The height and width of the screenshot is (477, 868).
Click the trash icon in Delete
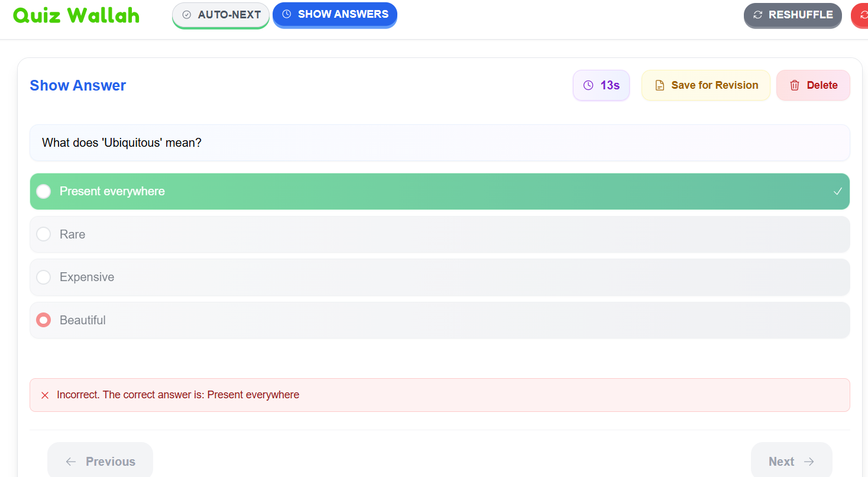click(795, 85)
